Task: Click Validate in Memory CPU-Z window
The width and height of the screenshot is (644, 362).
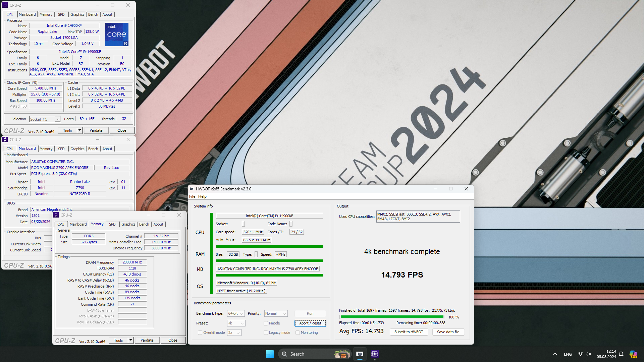Action: tap(147, 340)
